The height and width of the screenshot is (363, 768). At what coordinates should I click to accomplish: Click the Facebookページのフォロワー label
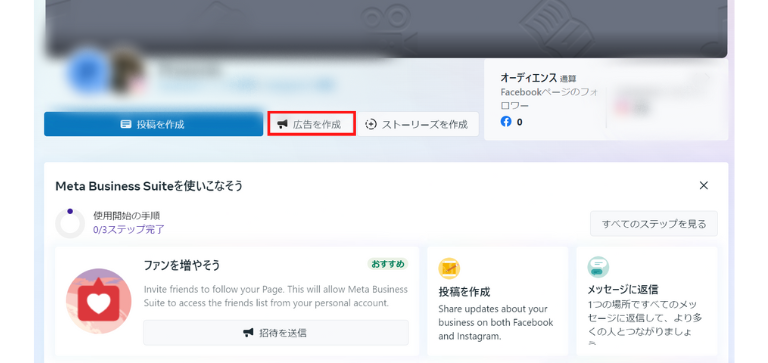[549, 98]
